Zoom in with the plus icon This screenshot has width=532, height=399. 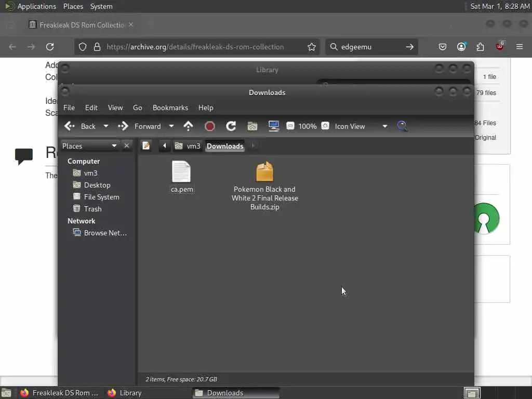(x=325, y=126)
